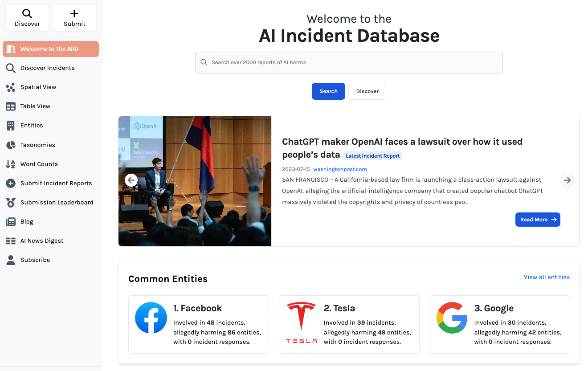Open View all entities link
The width and height of the screenshot is (588, 371).
547,277
